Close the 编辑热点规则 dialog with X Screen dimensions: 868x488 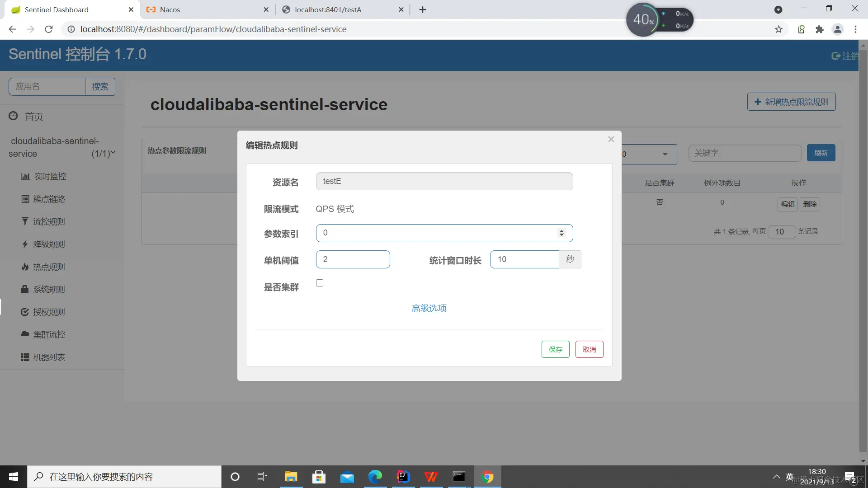click(611, 139)
